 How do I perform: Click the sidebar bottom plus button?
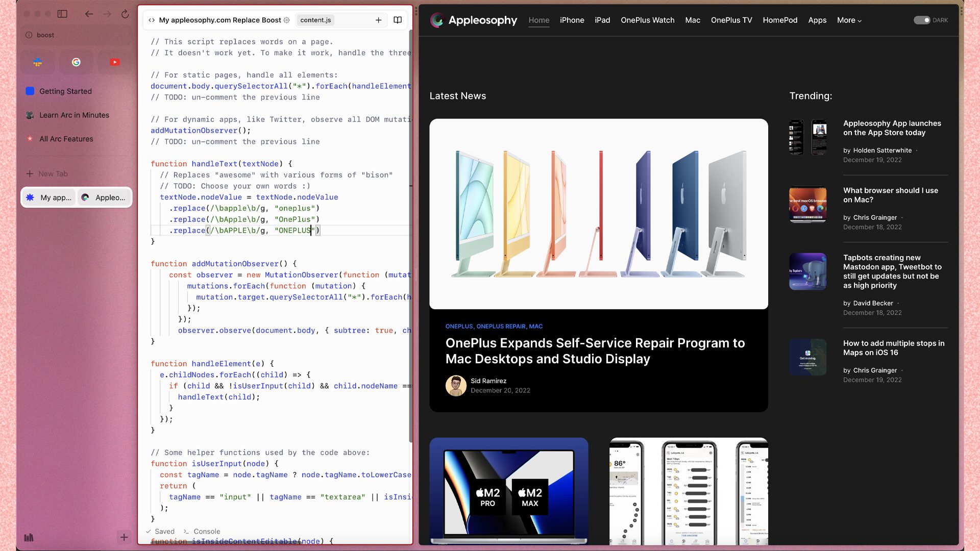[x=124, y=537]
